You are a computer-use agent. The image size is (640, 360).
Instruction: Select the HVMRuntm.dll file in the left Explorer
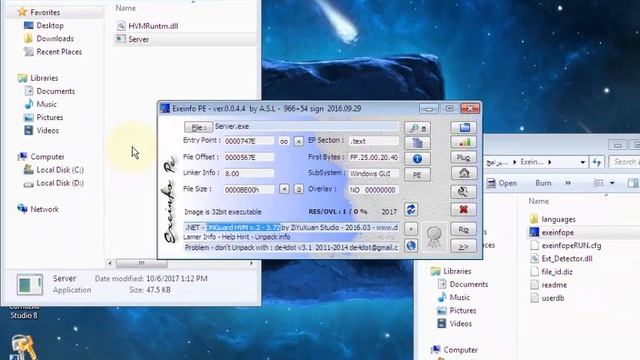(153, 26)
